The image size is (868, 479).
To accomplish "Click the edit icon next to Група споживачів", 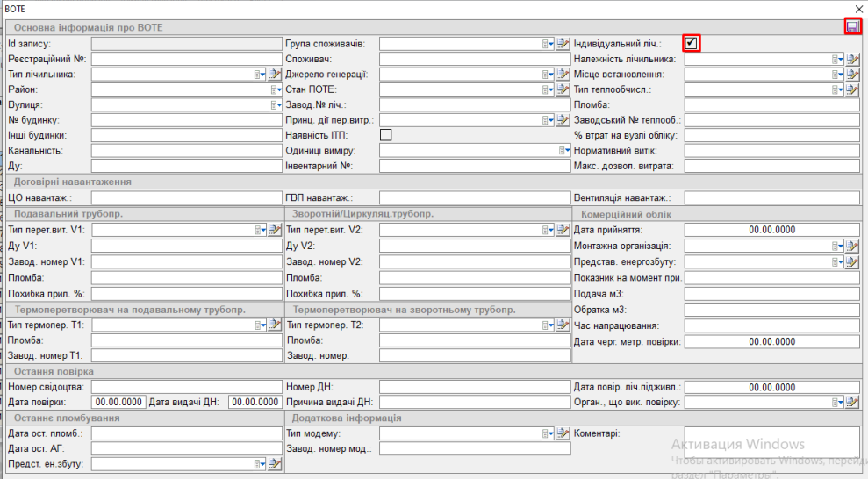I will point(563,43).
